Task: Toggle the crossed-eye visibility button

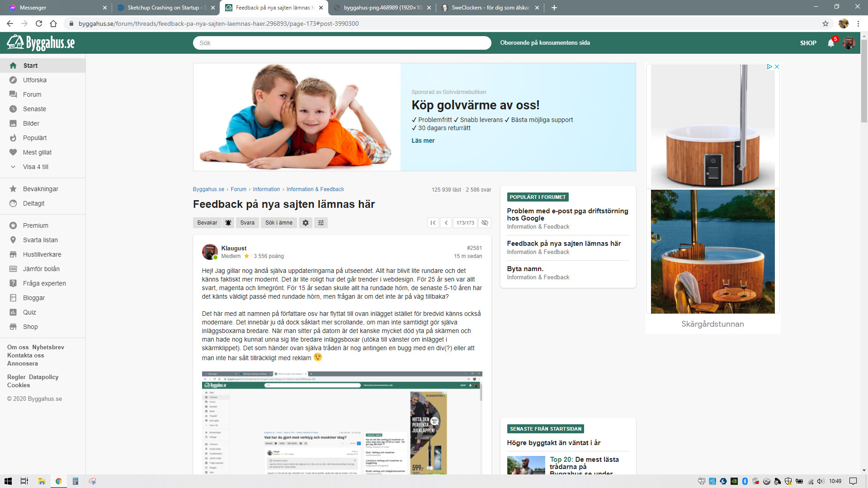Action: 485,223
